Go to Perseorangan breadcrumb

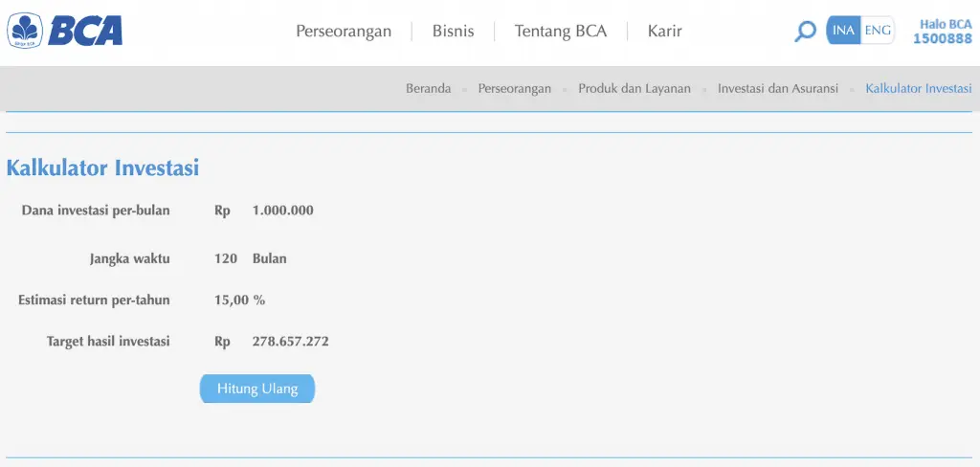514,88
